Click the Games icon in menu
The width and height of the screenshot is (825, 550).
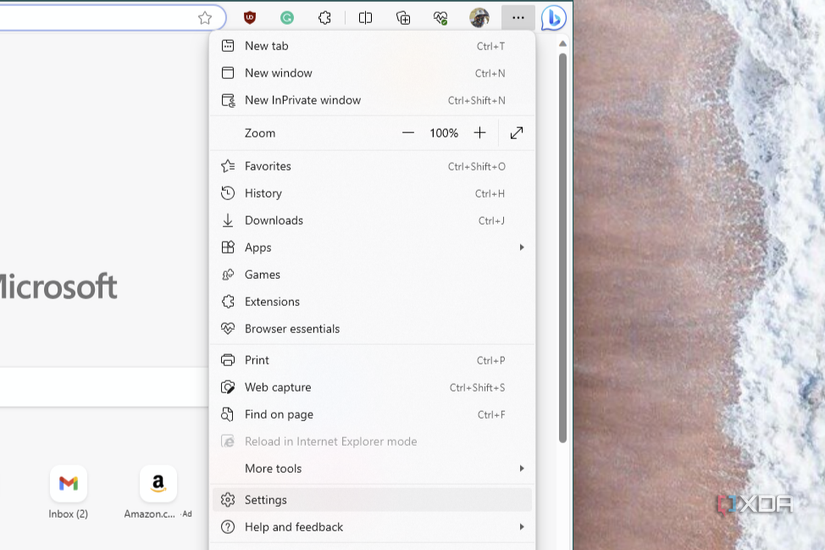pyautogui.click(x=228, y=275)
